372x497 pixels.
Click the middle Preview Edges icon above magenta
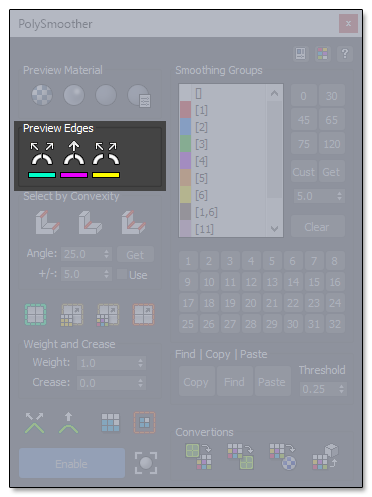tap(74, 153)
